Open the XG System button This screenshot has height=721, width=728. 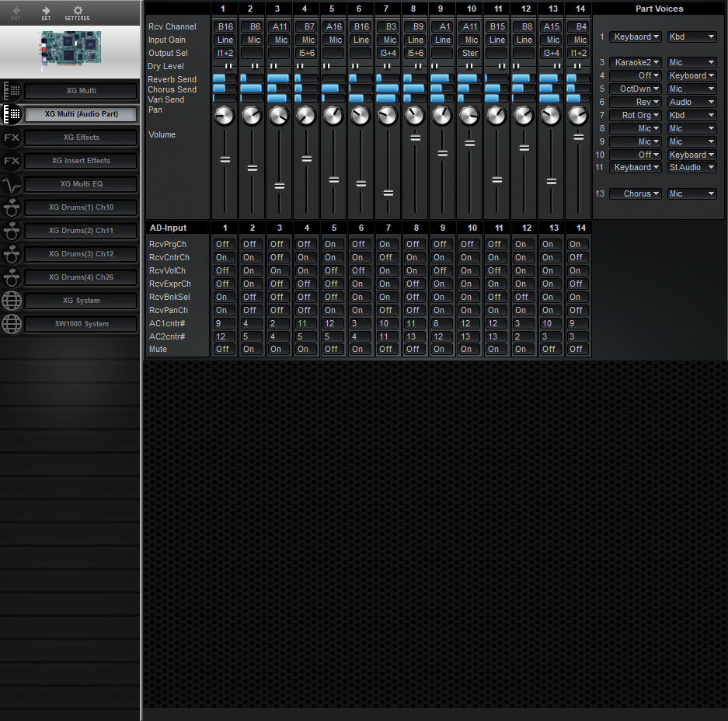(82, 301)
